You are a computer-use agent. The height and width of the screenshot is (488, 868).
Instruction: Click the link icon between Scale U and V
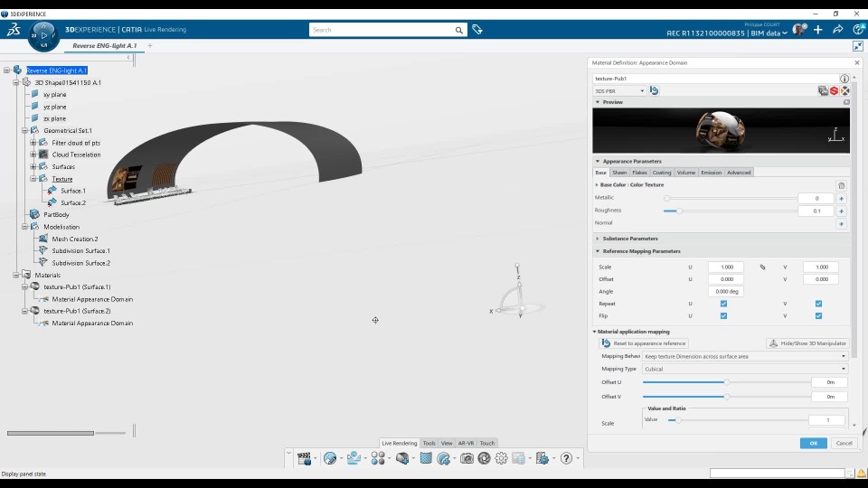[762, 267]
